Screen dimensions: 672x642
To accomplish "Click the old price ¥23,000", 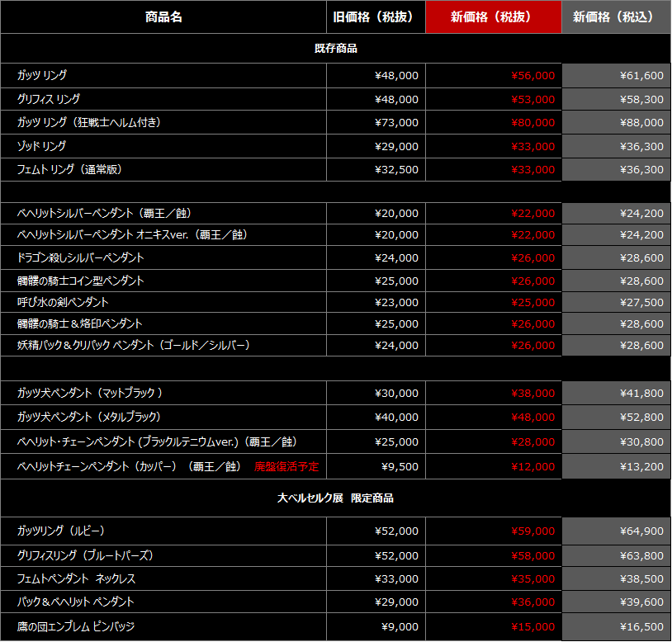I will tap(396, 303).
